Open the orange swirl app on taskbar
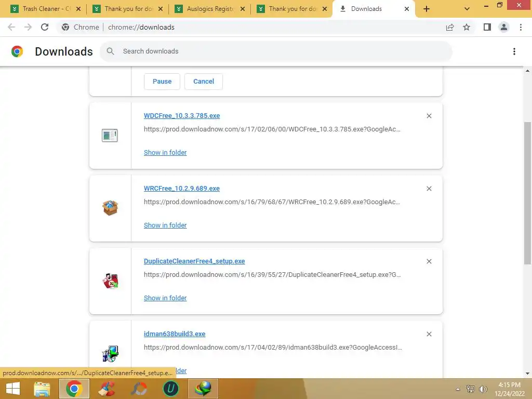This screenshot has height=399, width=532. coord(139,389)
